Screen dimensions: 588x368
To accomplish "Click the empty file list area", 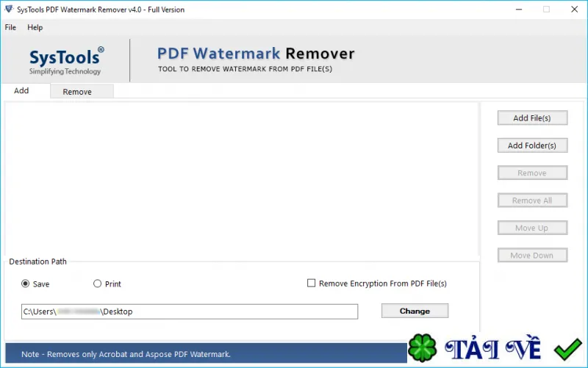I will click(x=242, y=178).
